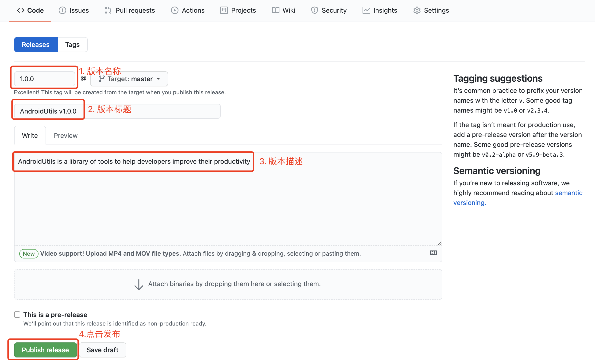The width and height of the screenshot is (595, 364).
Task: Click the Markdown supported icon
Action: [x=433, y=253]
